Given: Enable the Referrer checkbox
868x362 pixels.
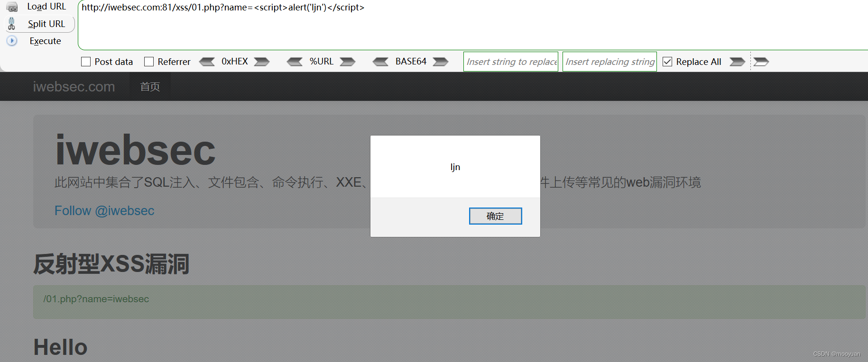Looking at the screenshot, I should tap(149, 62).
